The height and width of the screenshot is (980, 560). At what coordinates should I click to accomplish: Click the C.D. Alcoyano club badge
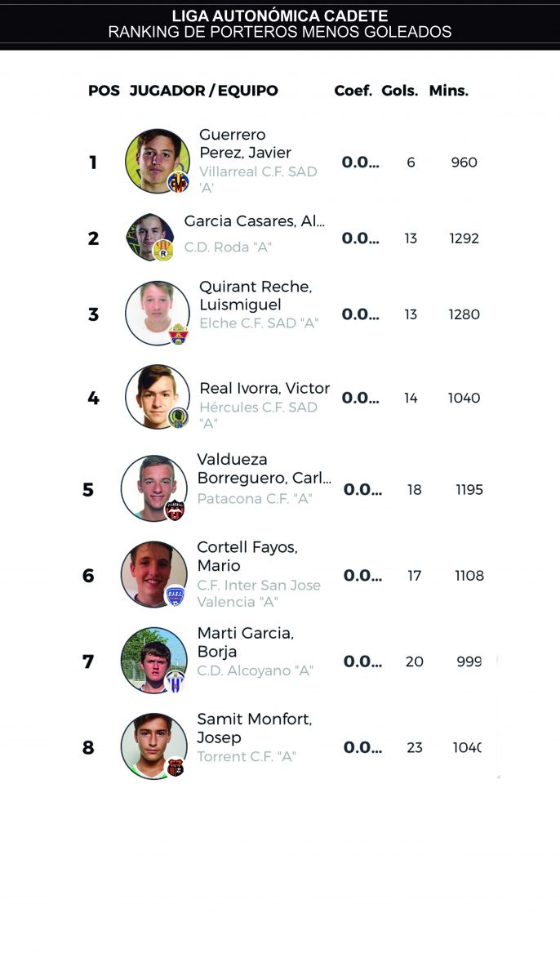[175, 681]
